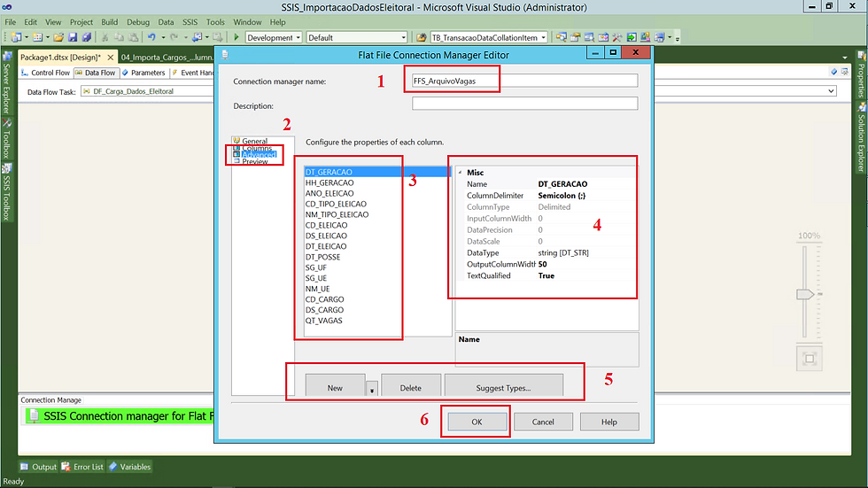Click the Variables icon in designer header
Viewport: 868px width, 488px height.
click(x=834, y=72)
